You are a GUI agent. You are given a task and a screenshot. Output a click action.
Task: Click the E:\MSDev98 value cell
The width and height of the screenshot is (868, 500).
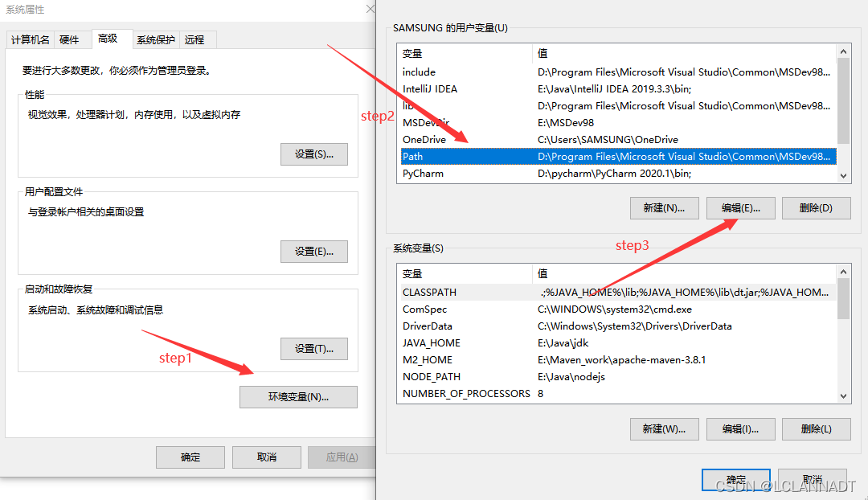(x=566, y=123)
